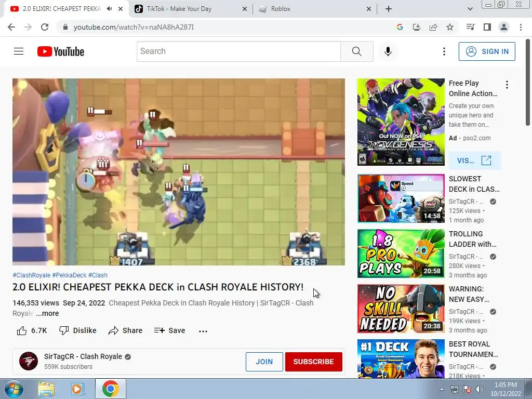
Task: Open 1.8 PRO PLAYS video thumbnail
Action: (401, 254)
